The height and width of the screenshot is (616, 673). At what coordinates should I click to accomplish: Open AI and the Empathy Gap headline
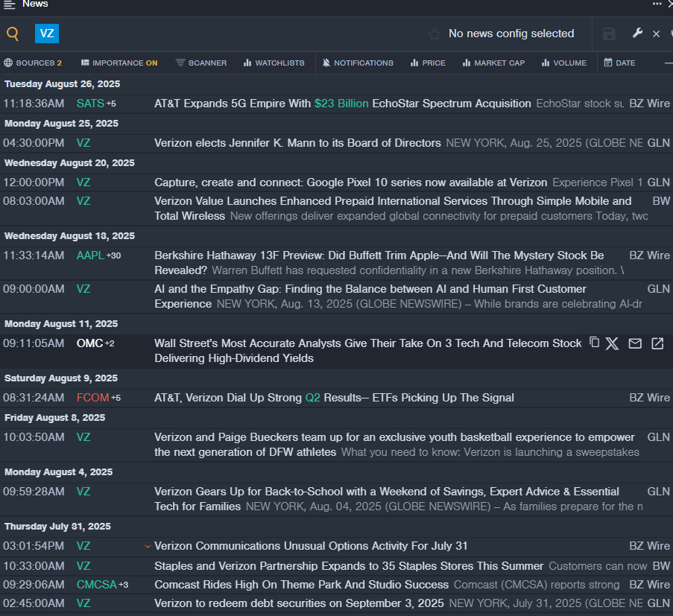[370, 296]
